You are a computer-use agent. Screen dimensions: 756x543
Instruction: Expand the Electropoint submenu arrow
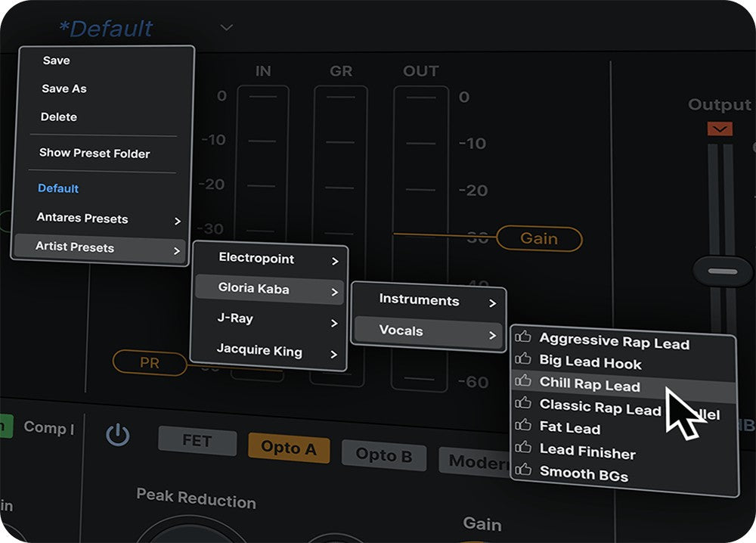coord(335,262)
